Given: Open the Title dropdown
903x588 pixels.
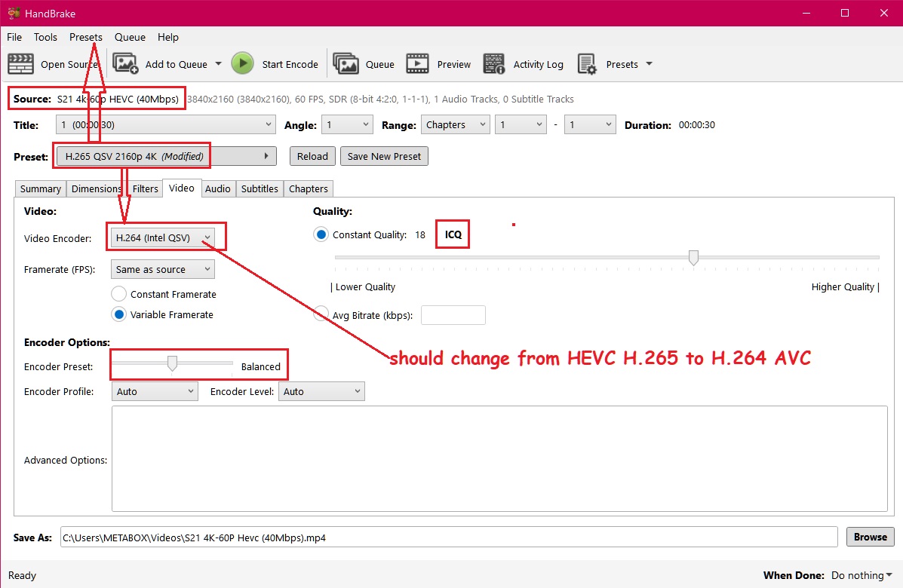Looking at the screenshot, I should point(165,125).
